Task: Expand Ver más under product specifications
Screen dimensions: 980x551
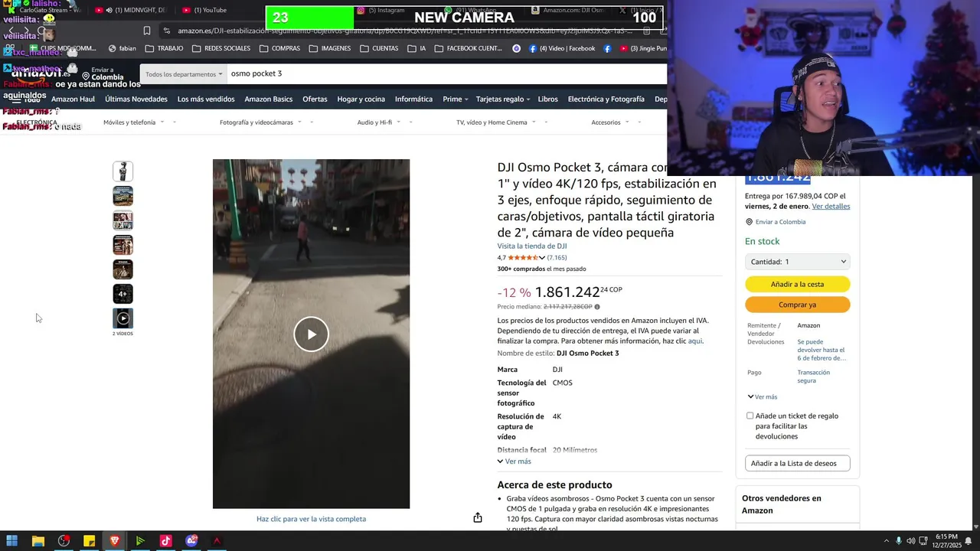Action: coord(514,461)
